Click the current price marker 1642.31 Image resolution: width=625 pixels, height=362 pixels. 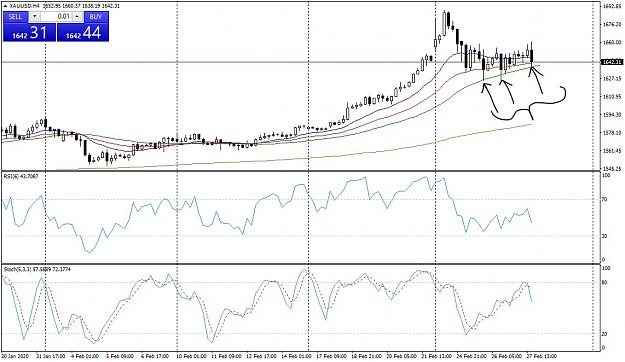611,62
